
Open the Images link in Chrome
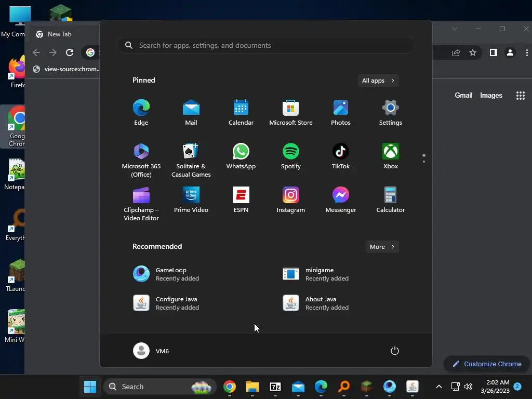pyautogui.click(x=491, y=96)
